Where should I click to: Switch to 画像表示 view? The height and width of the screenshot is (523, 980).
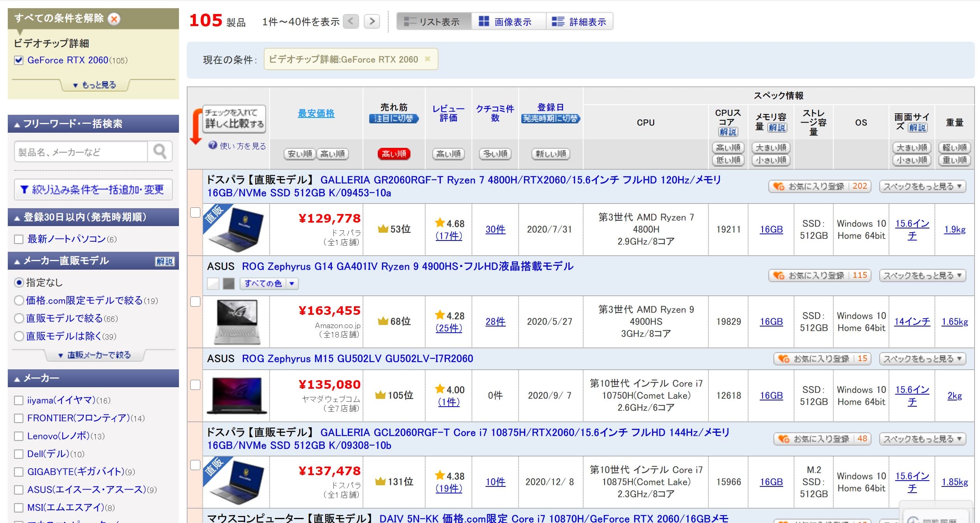tap(508, 21)
